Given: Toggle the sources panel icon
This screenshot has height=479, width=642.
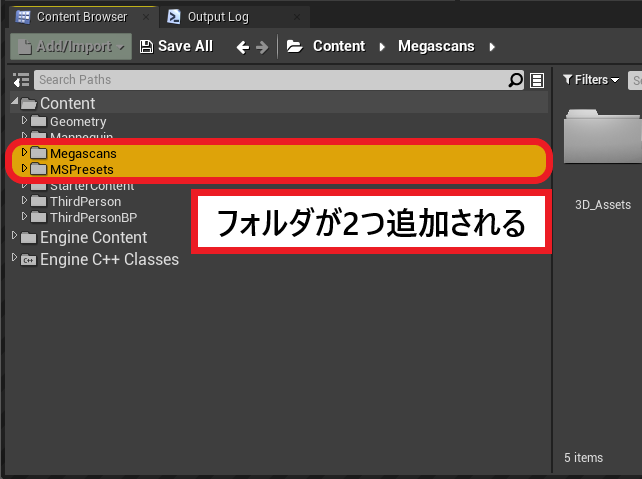Looking at the screenshot, I should pos(21,80).
